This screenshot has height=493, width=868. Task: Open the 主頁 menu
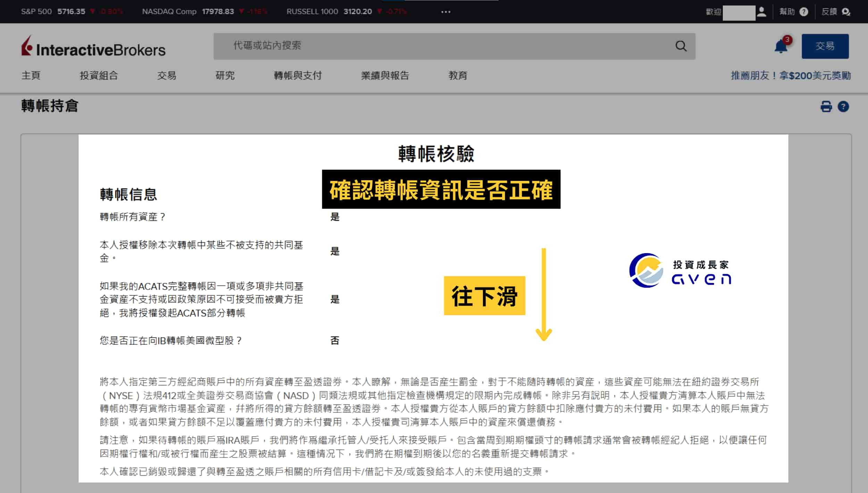(x=31, y=75)
